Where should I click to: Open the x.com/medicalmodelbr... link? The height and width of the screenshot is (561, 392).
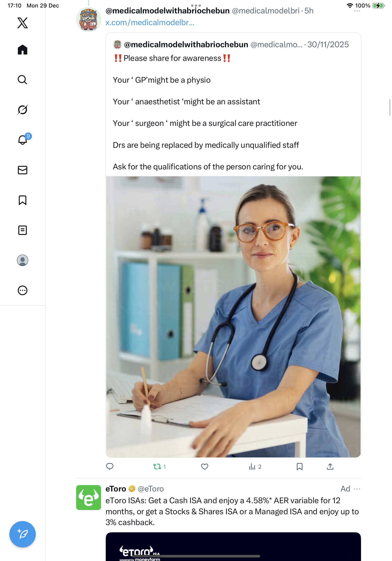150,23
